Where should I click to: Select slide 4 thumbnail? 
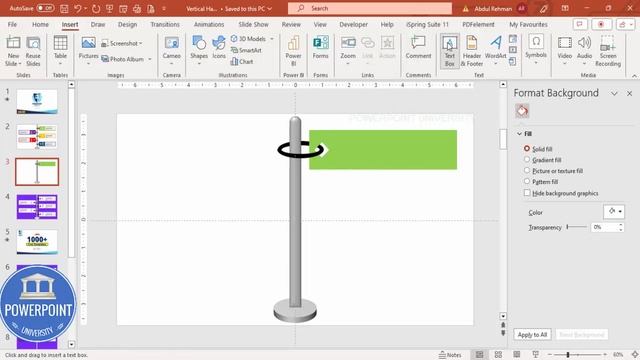pos(37,207)
